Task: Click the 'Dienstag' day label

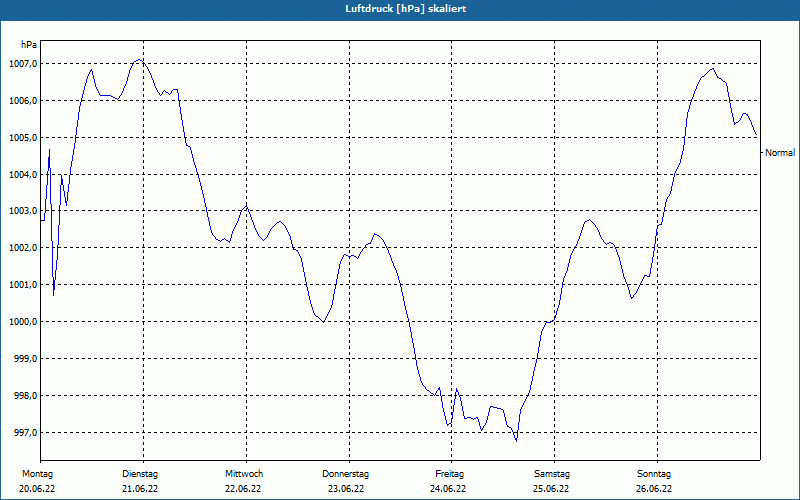Action: [x=140, y=474]
